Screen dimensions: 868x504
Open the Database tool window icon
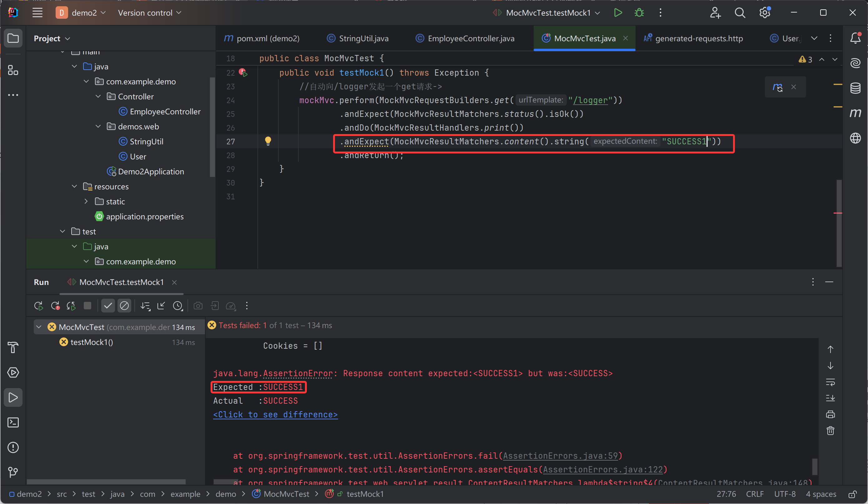point(855,88)
